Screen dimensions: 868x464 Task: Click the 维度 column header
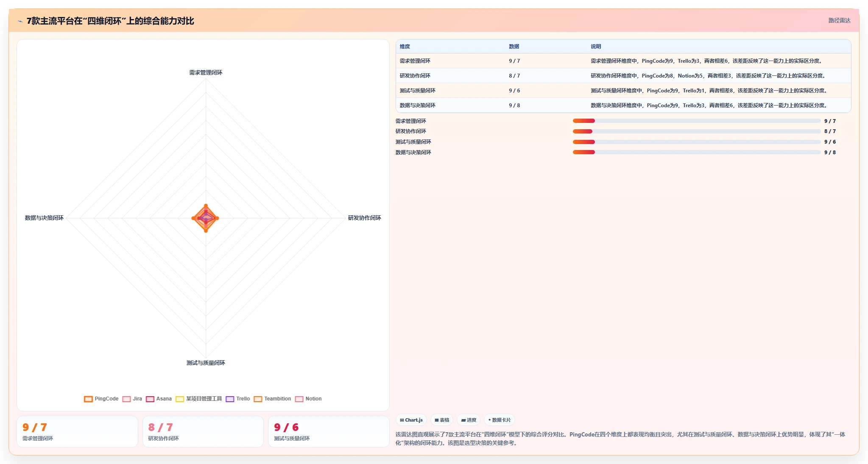[405, 47]
